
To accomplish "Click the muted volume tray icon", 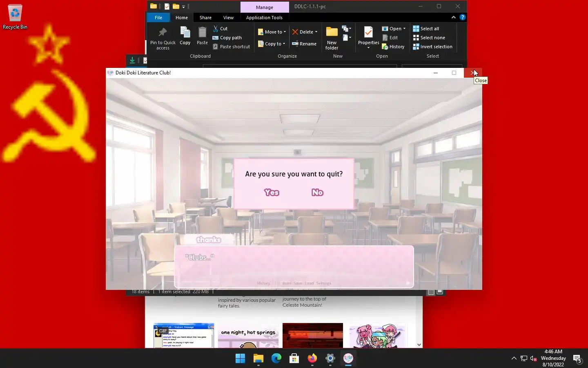I will [x=533, y=359].
